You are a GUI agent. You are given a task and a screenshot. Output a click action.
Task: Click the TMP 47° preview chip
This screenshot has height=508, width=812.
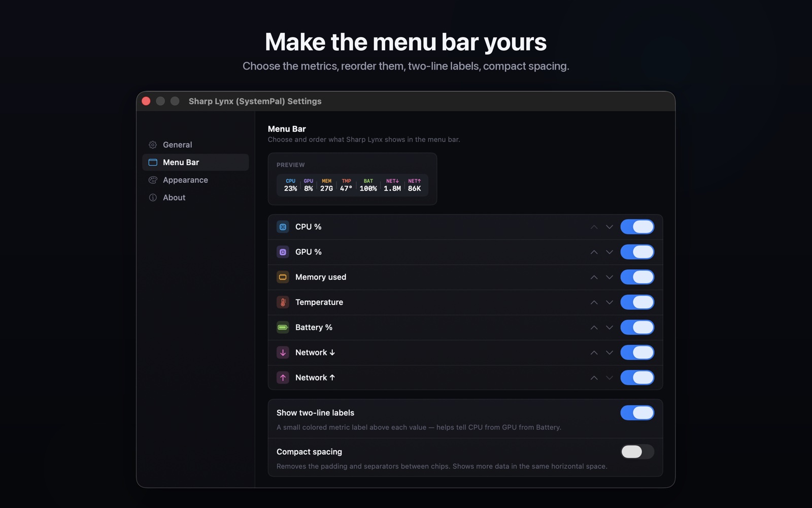click(346, 185)
